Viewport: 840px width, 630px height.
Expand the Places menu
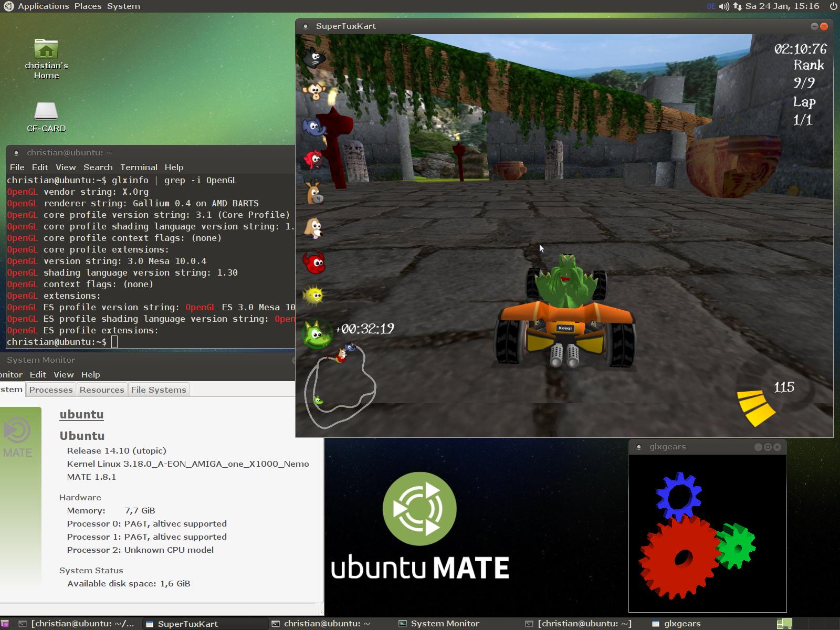(88, 6)
